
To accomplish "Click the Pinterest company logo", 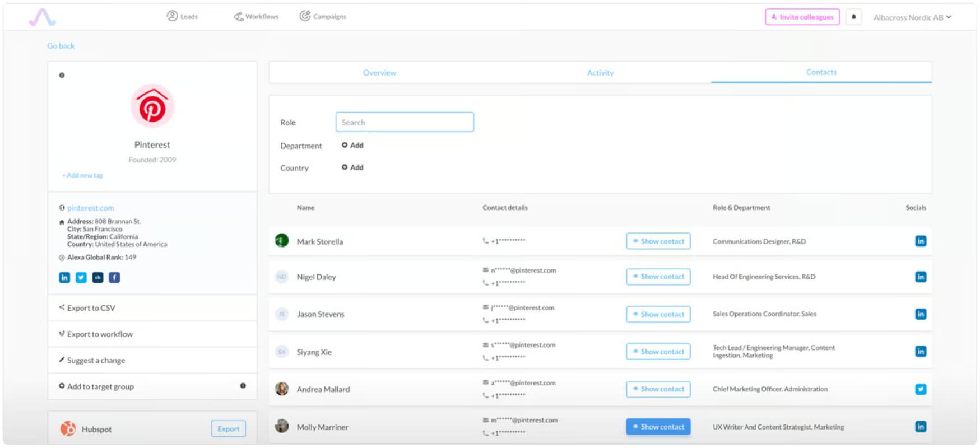I will click(152, 106).
